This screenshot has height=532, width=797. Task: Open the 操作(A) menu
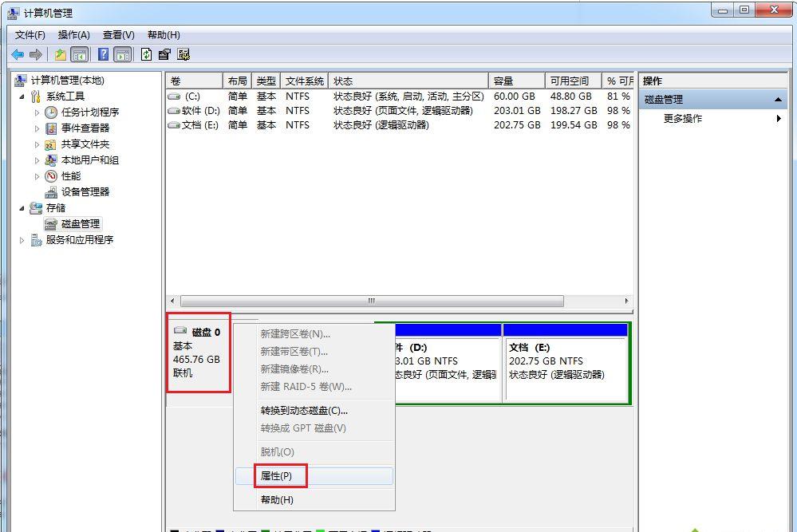[73, 34]
